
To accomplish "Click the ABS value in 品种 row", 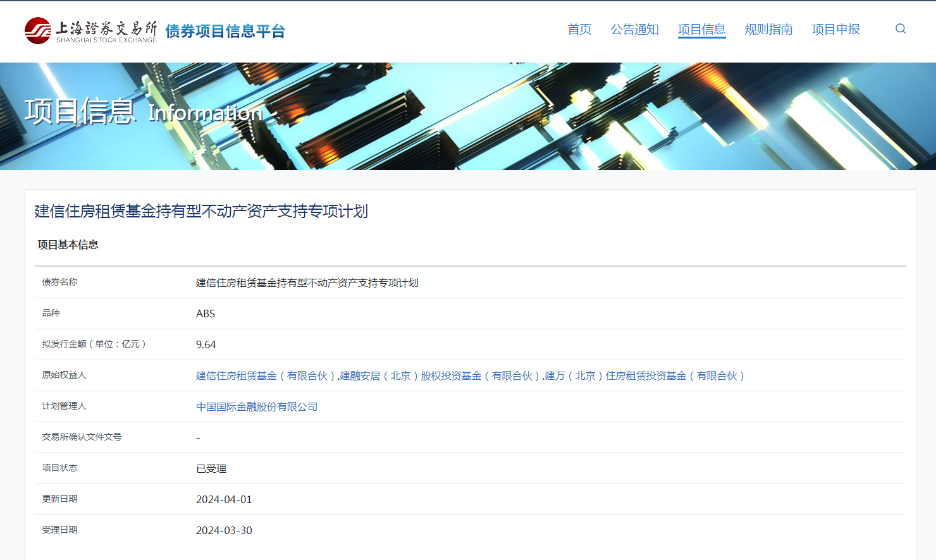I will pyautogui.click(x=206, y=314).
